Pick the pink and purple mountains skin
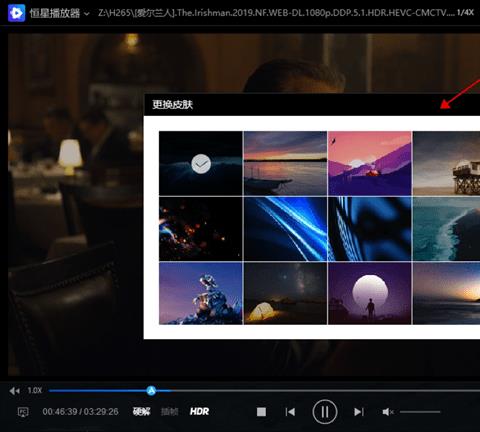 (x=370, y=163)
